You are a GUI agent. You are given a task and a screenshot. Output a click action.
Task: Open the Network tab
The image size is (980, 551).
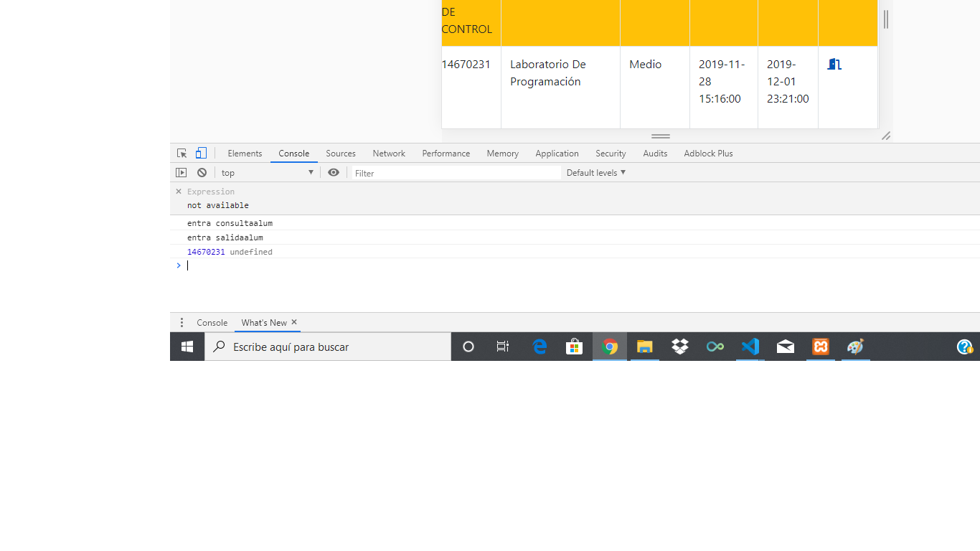pos(389,154)
